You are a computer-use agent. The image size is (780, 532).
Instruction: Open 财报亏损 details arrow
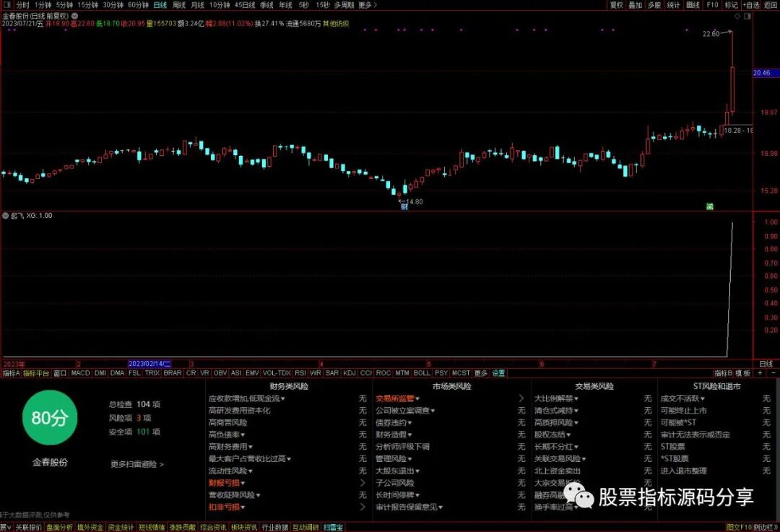[x=362, y=483]
